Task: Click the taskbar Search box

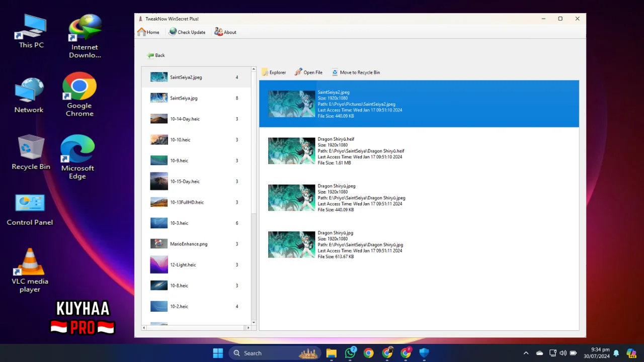Action: (276, 353)
